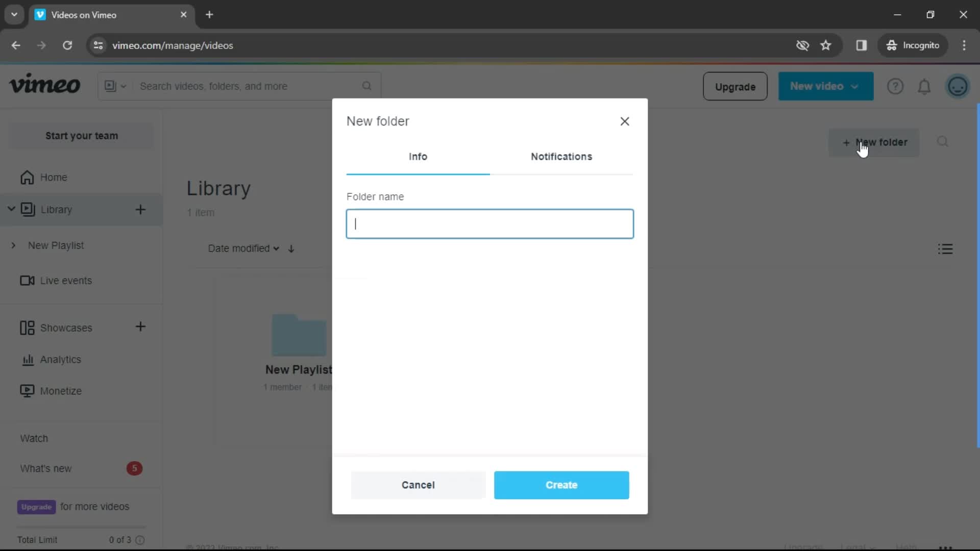
Task: Click the Incognito indicator
Action: [913, 45]
